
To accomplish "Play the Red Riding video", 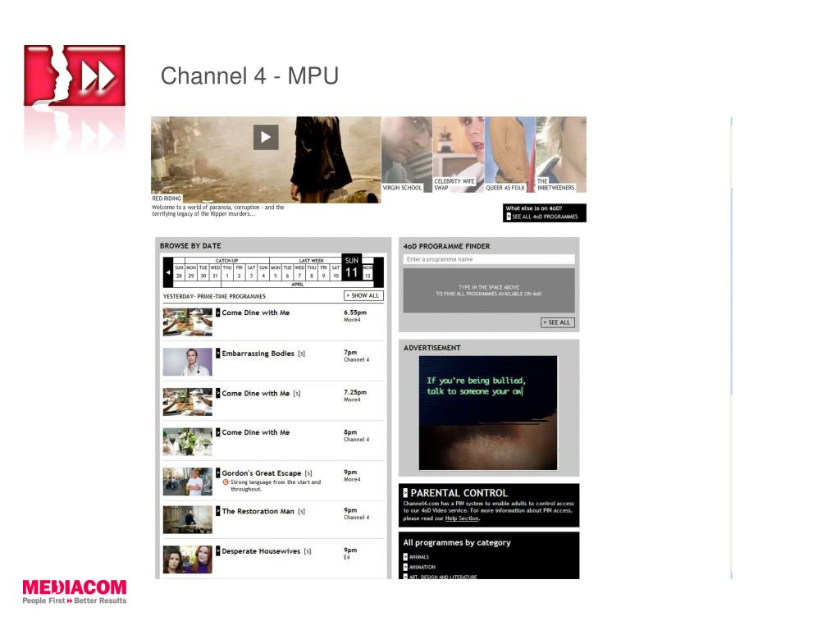I will (x=266, y=137).
